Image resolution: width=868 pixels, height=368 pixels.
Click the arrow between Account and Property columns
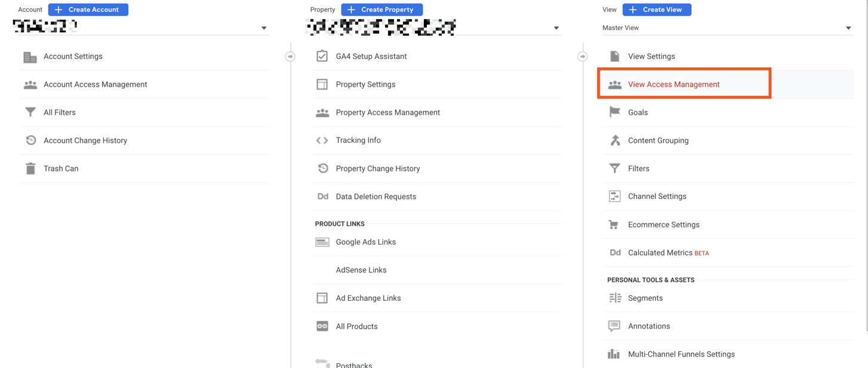pyautogui.click(x=290, y=57)
